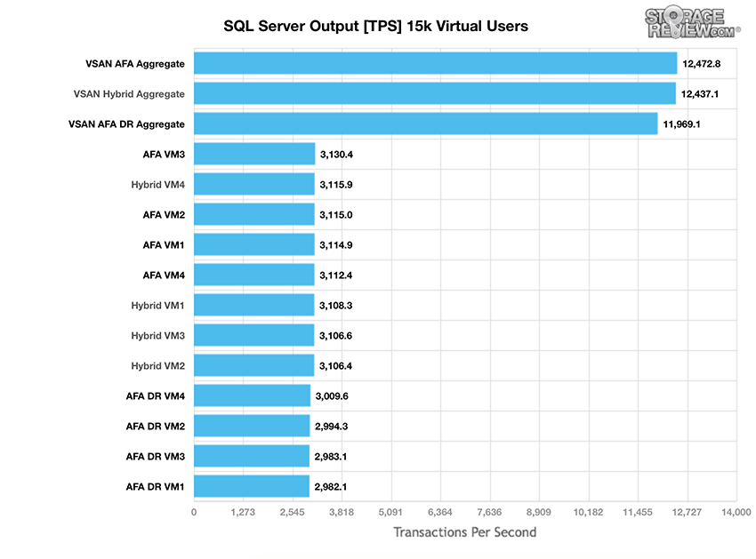Click the blue bar for AFA DR VM1
The image size is (756, 559).
click(x=252, y=486)
